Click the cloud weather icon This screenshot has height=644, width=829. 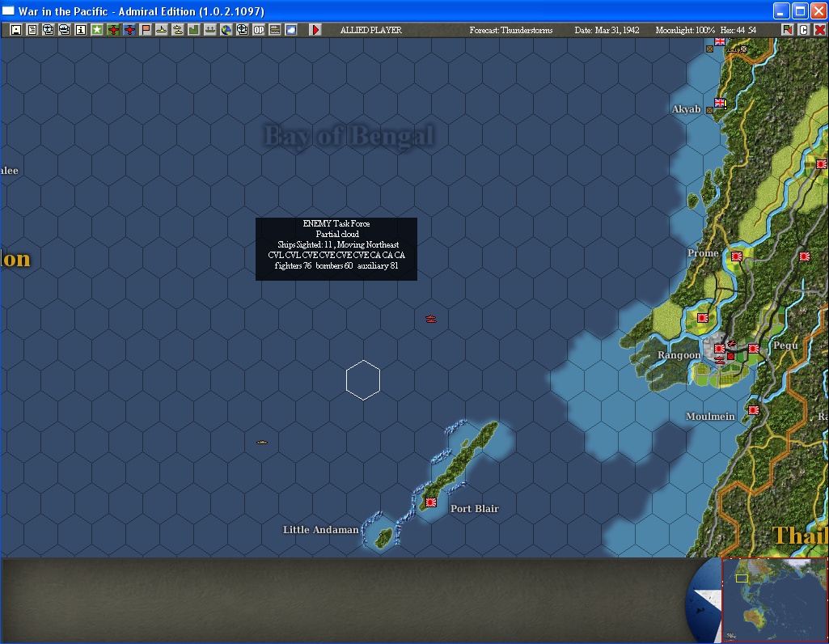[291, 30]
